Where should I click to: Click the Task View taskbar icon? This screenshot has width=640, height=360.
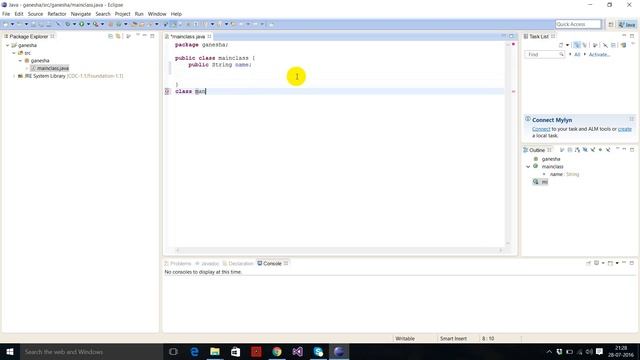pyautogui.click(x=173, y=351)
